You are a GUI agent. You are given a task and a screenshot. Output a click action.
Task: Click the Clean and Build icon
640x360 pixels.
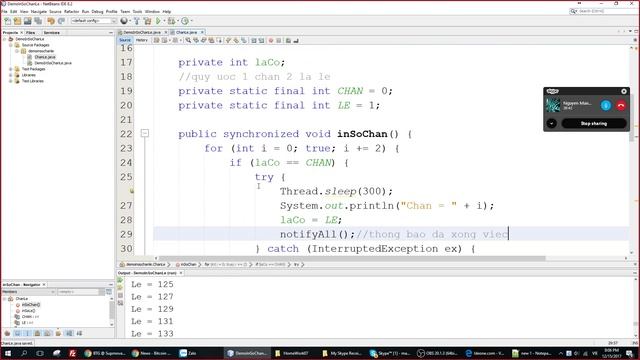coord(147,21)
